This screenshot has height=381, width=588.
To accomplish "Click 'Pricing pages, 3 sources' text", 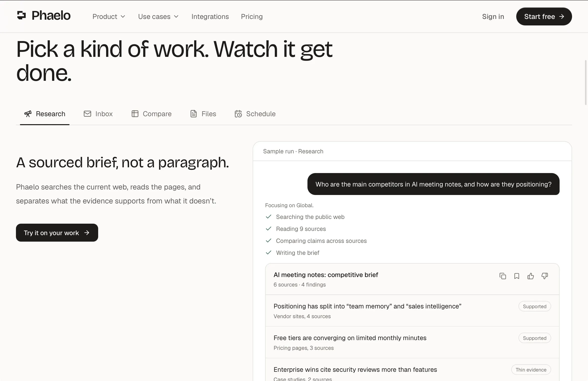I will pyautogui.click(x=304, y=348).
